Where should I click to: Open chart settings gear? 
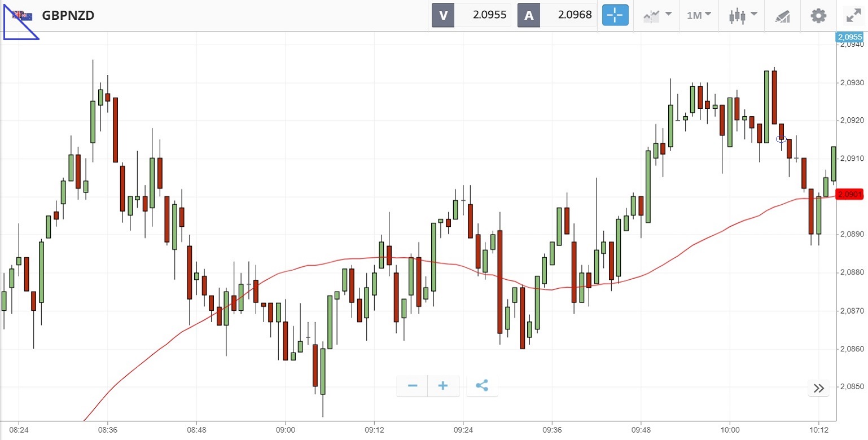click(x=818, y=15)
